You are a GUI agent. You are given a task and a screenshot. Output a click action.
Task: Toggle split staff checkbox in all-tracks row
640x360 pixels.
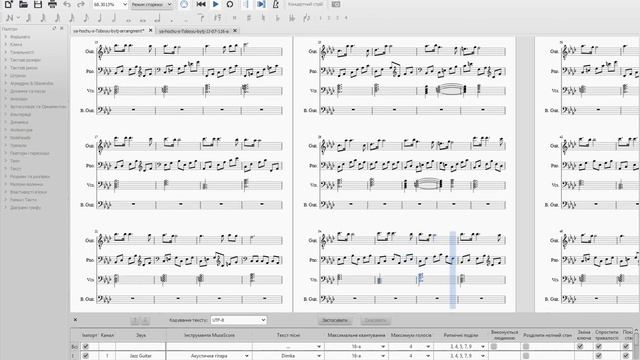click(x=526, y=347)
